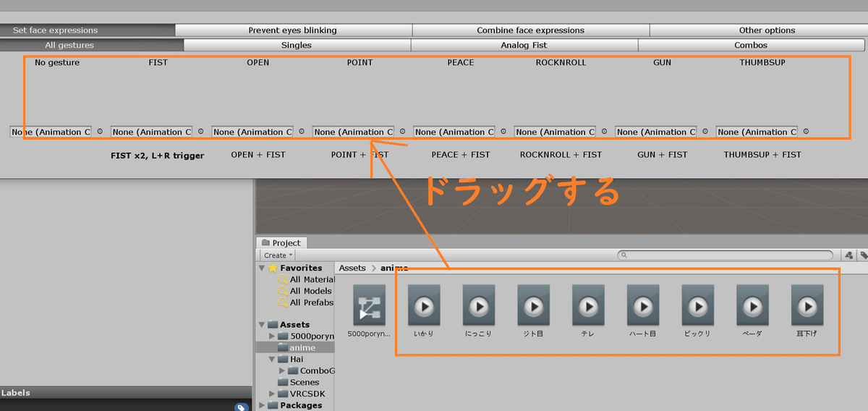The image size is (868, 411).
Task: Click the OPEN + FIST label
Action: click(258, 155)
